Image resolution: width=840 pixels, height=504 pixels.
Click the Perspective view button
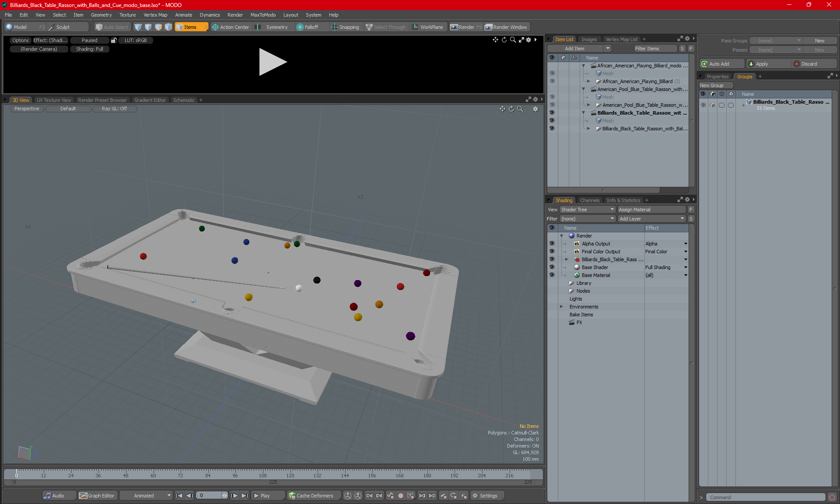point(27,109)
